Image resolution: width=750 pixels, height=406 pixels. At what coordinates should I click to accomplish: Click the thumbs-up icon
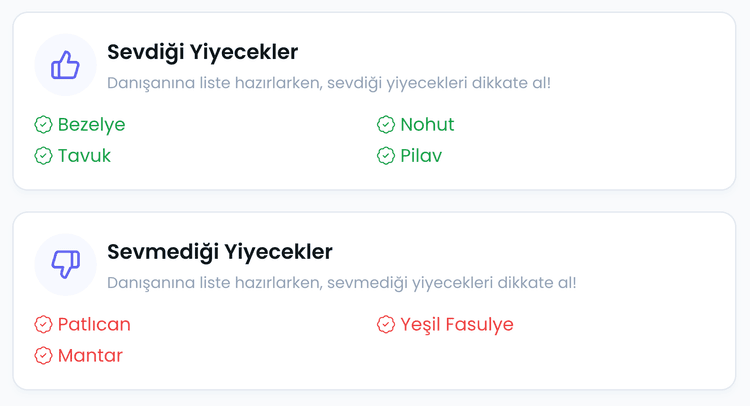click(65, 65)
